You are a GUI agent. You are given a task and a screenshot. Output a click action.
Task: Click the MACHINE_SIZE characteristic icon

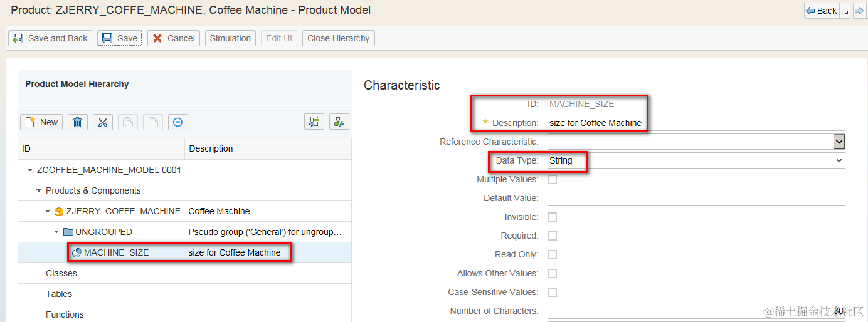pyautogui.click(x=77, y=252)
